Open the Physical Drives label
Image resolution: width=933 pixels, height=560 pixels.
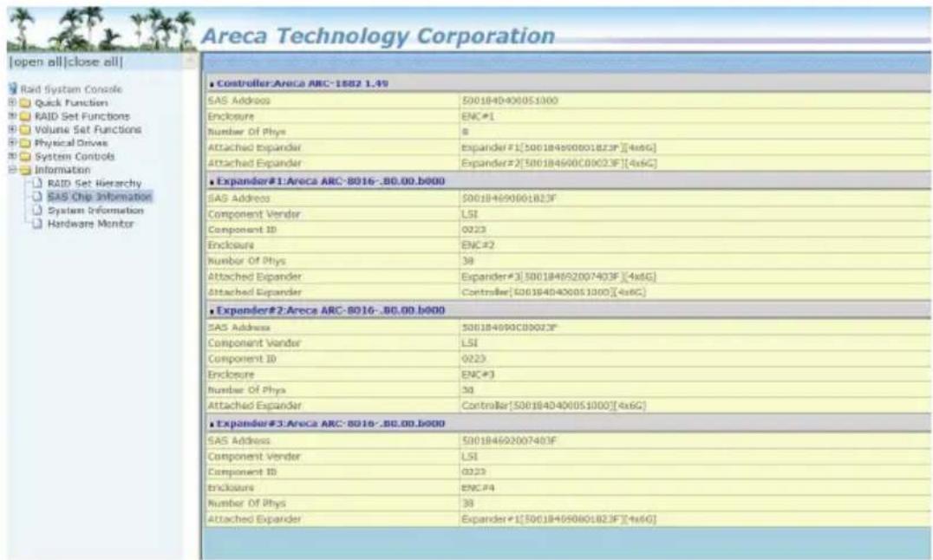tap(71, 143)
